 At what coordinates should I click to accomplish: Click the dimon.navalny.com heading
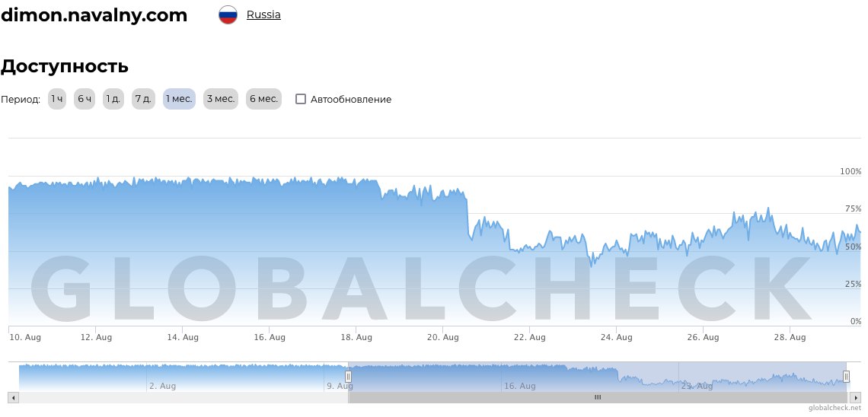tap(94, 15)
